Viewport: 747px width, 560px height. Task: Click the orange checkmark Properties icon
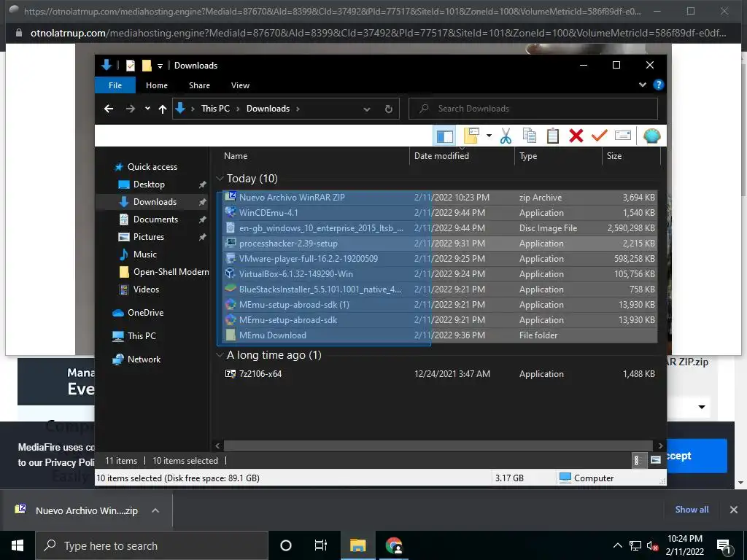pos(600,136)
